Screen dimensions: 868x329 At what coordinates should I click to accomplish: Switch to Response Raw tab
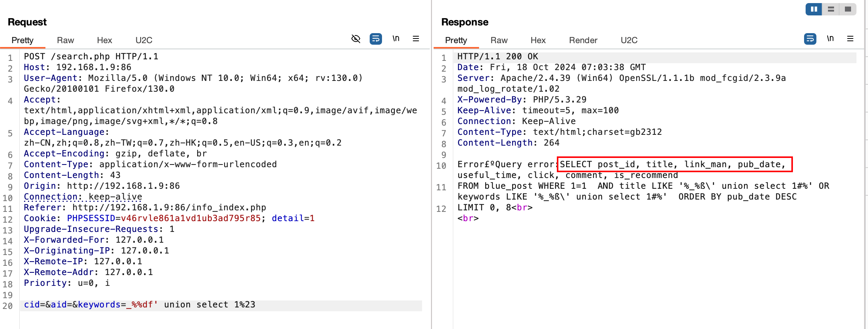[499, 40]
